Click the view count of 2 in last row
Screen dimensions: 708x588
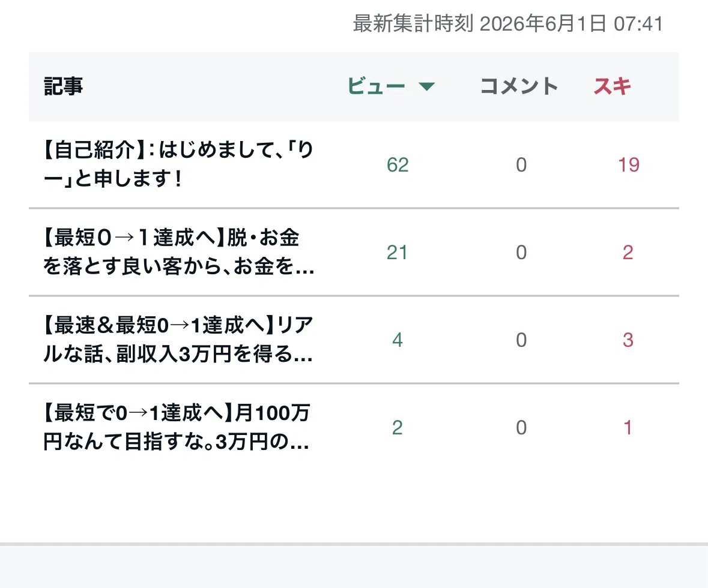point(398,427)
